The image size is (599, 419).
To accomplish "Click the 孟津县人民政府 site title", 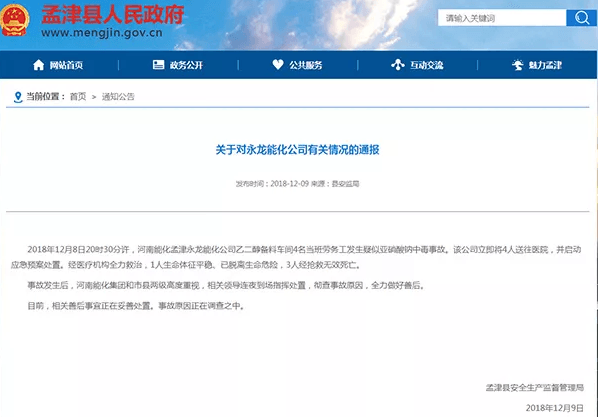I will click(113, 15).
